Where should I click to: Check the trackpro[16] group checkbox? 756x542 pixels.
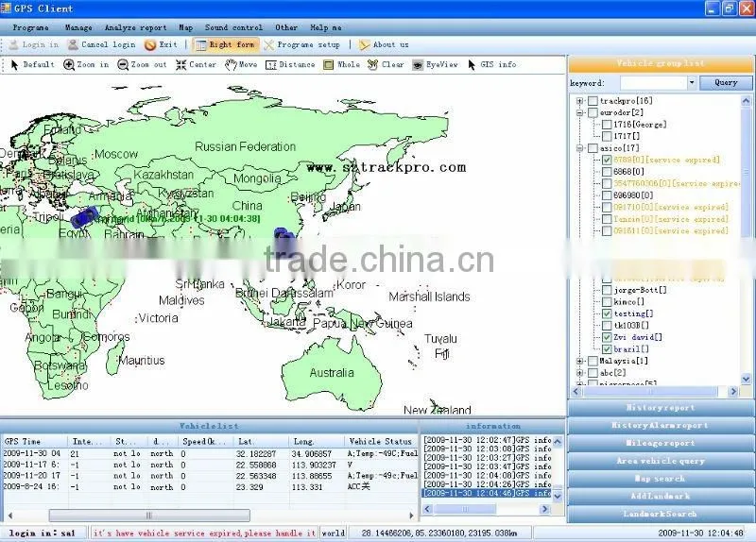coord(593,101)
